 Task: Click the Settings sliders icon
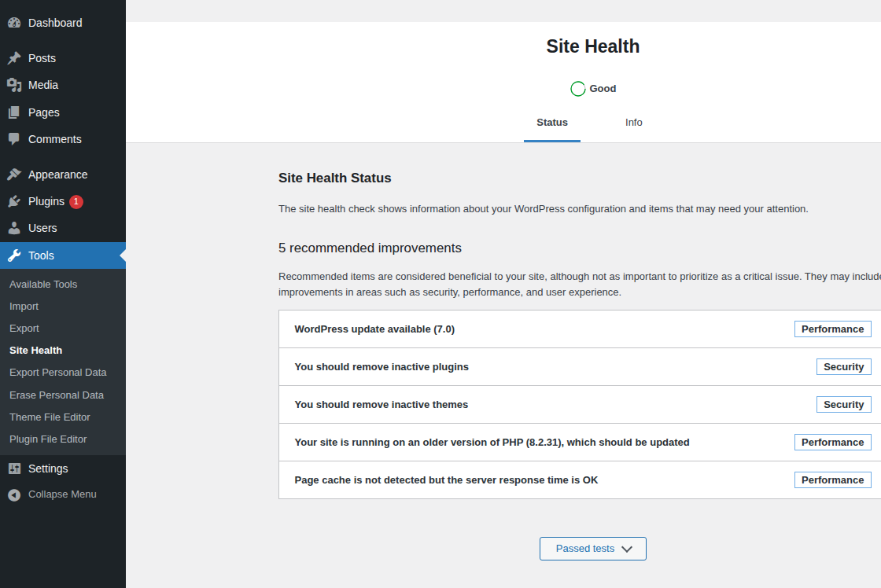click(14, 469)
